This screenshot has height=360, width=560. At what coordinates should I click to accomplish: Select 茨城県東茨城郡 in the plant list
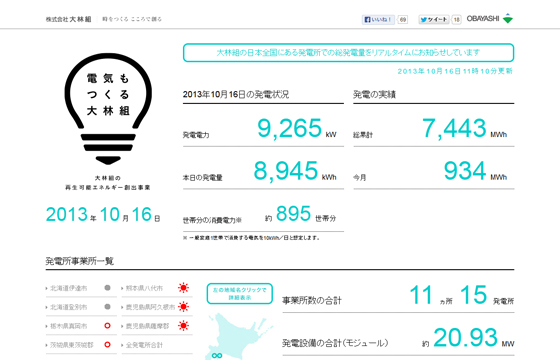coord(71,345)
